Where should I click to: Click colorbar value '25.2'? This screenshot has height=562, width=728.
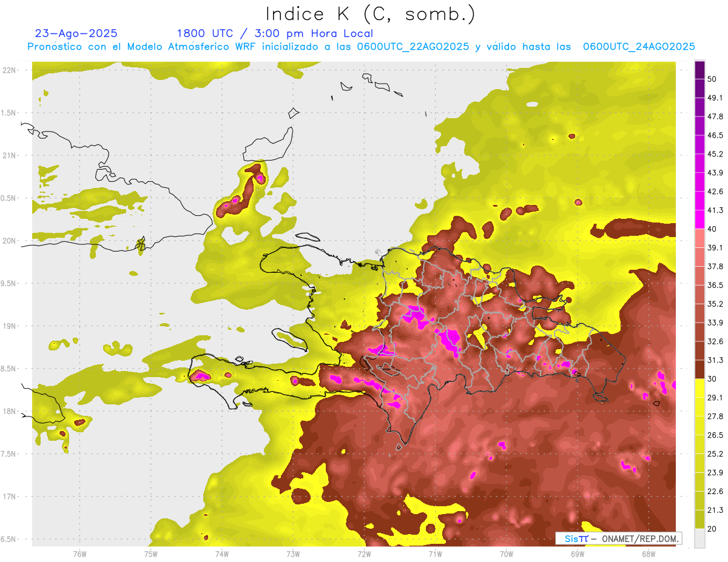click(715, 453)
